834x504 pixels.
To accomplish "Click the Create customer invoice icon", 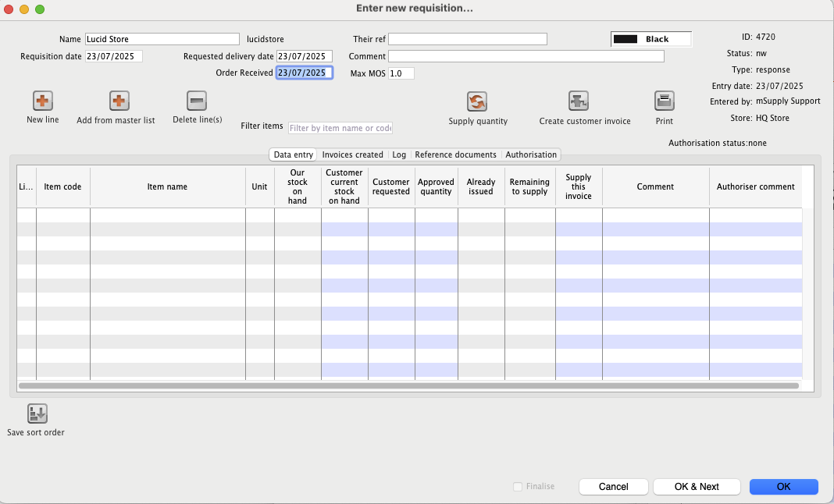I will (x=579, y=101).
